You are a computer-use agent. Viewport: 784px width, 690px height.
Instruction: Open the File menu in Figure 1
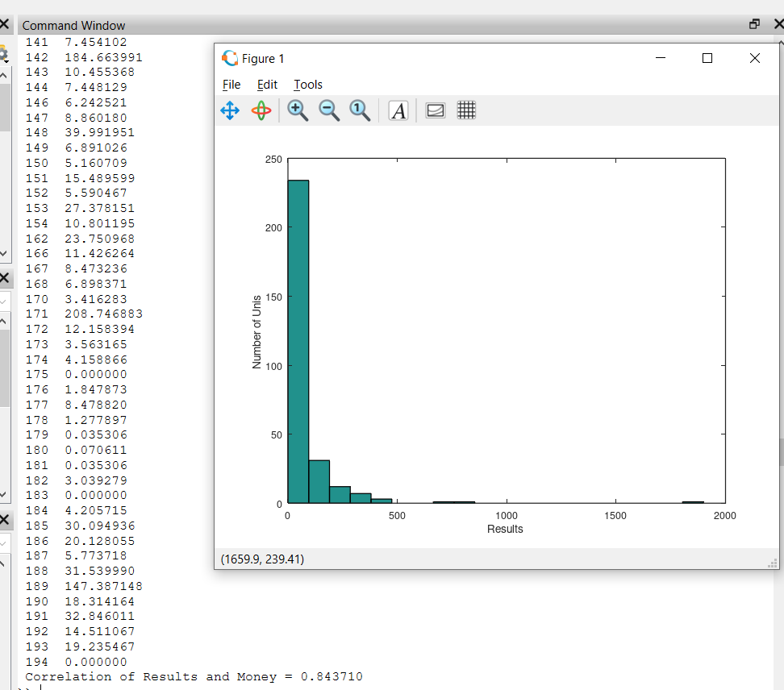pos(231,85)
